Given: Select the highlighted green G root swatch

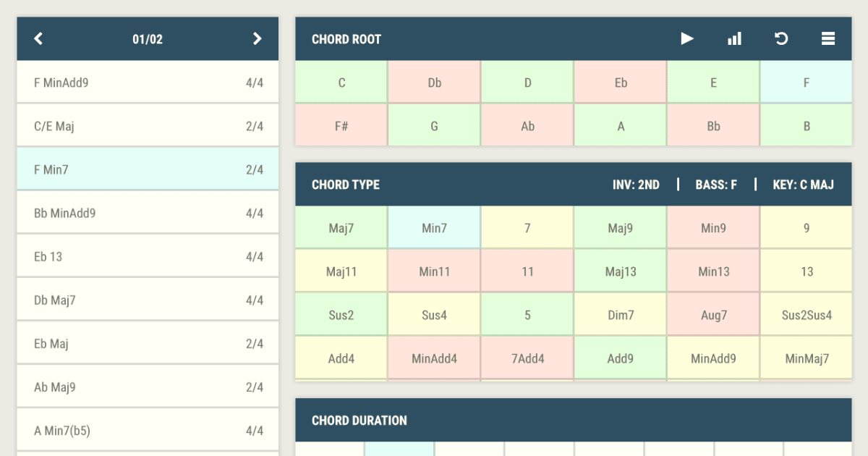Looking at the screenshot, I should point(434,125).
